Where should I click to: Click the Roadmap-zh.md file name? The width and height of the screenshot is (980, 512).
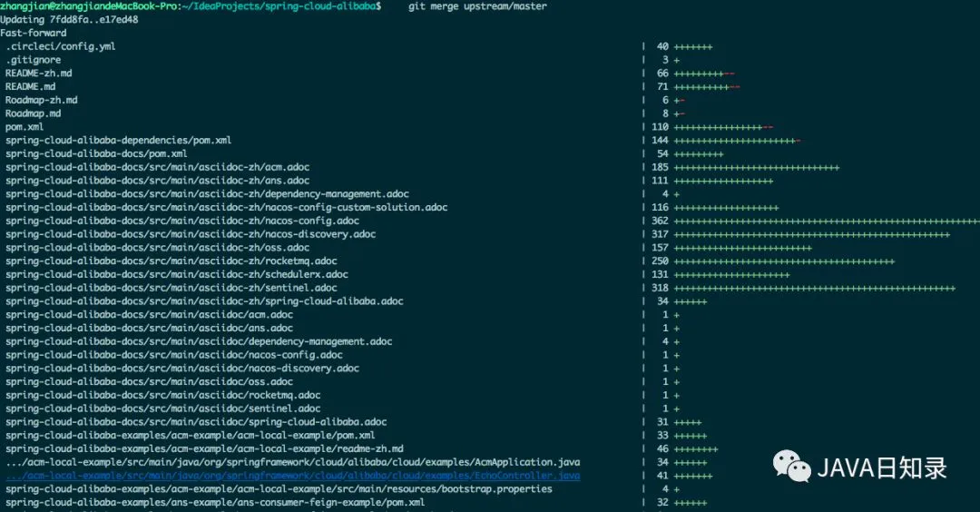[42, 100]
